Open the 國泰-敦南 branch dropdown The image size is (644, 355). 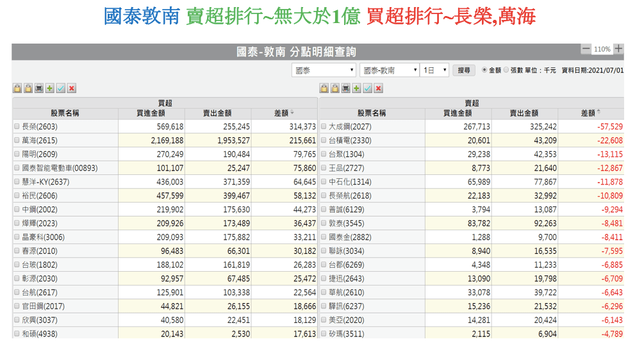[x=389, y=70]
